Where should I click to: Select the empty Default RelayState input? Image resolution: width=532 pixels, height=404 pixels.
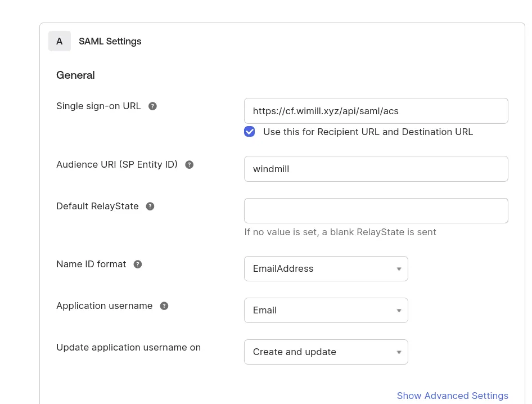[376, 210]
